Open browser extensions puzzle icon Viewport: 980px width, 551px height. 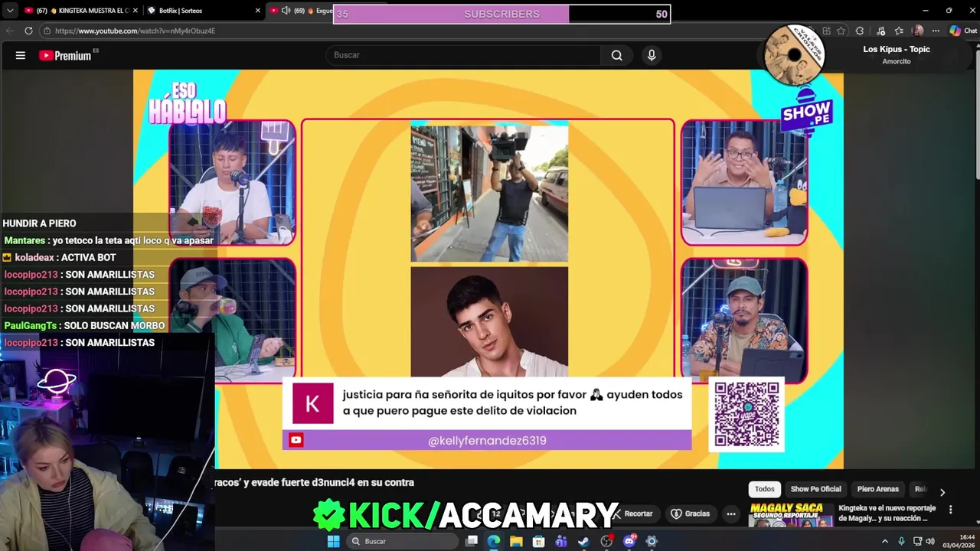point(860,31)
